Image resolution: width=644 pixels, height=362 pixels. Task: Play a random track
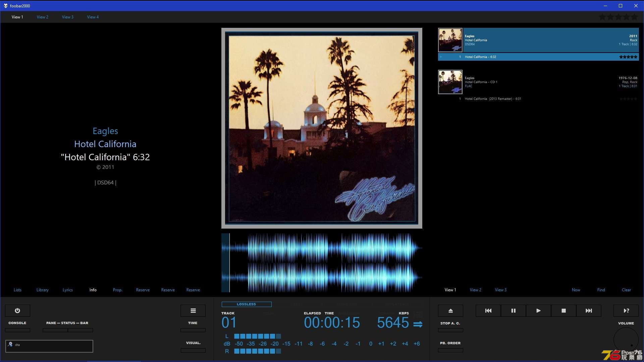pos(626,311)
